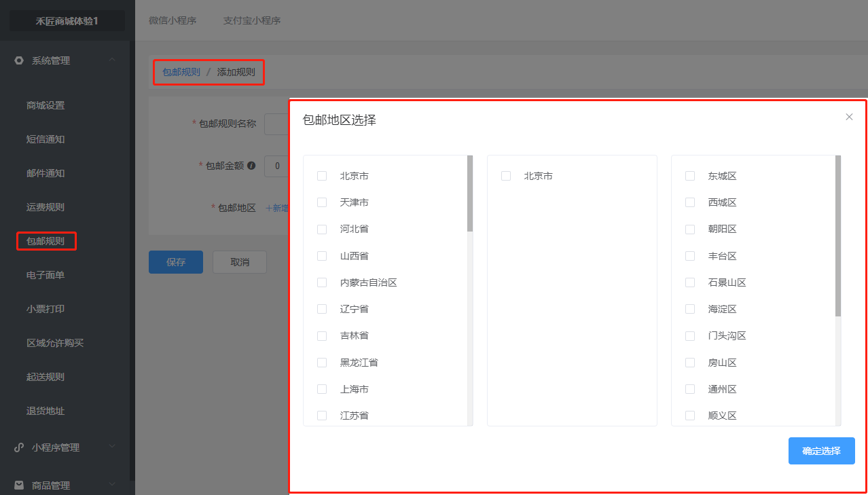Image resolution: width=868 pixels, height=495 pixels.
Task: Check the 东城区 checkbox
Action: (690, 176)
